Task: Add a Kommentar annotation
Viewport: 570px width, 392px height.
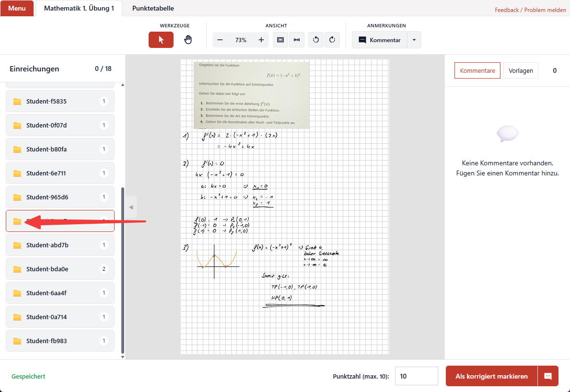Action: (x=380, y=40)
